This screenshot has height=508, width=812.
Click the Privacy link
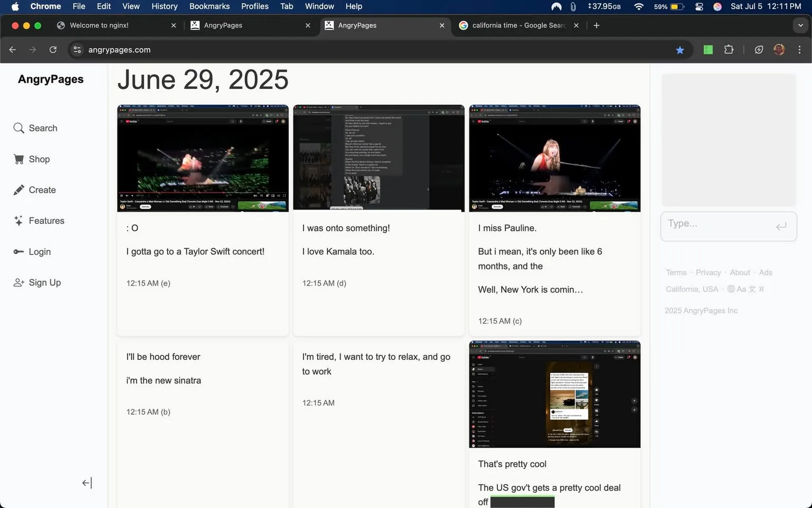708,272
